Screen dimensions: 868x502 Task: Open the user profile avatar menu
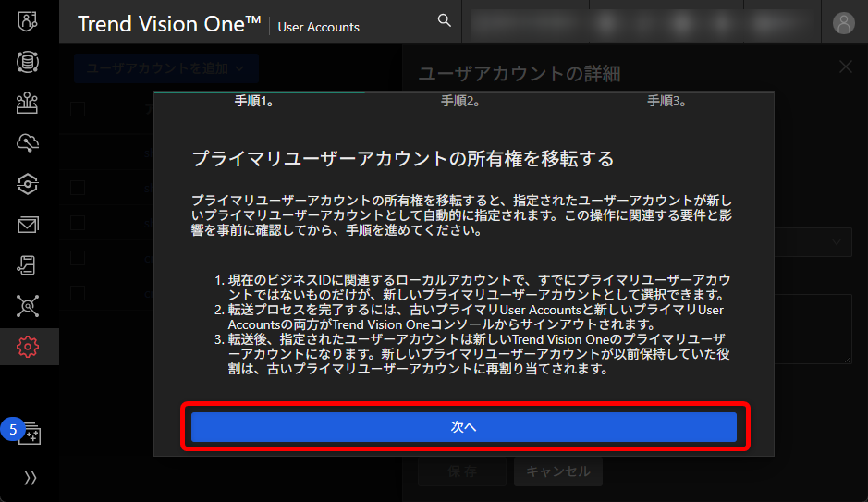click(x=844, y=23)
